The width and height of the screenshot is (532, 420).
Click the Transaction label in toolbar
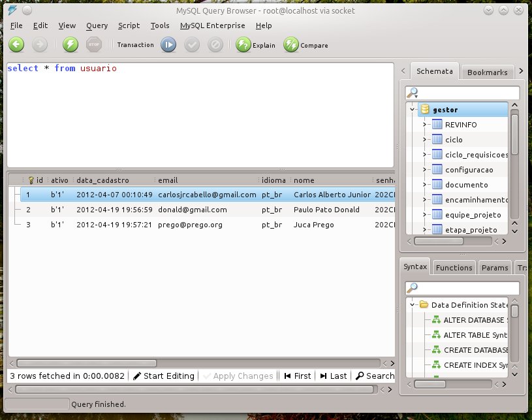[x=135, y=45]
